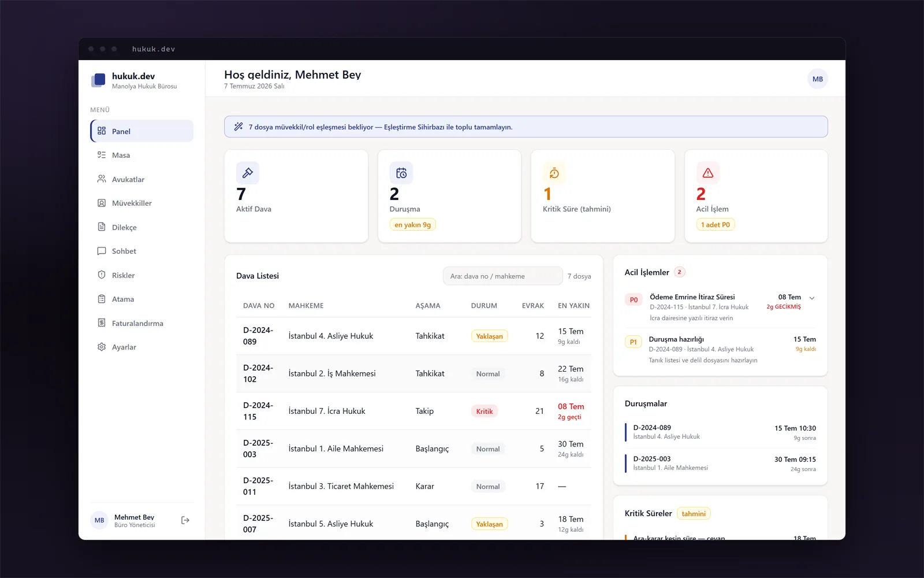The image size is (924, 578).
Task: Open case row D-2024-089
Action: coord(413,336)
